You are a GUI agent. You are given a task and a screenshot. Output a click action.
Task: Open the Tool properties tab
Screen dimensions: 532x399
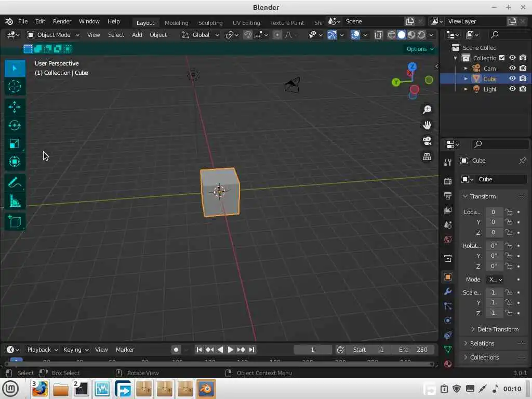click(448, 163)
